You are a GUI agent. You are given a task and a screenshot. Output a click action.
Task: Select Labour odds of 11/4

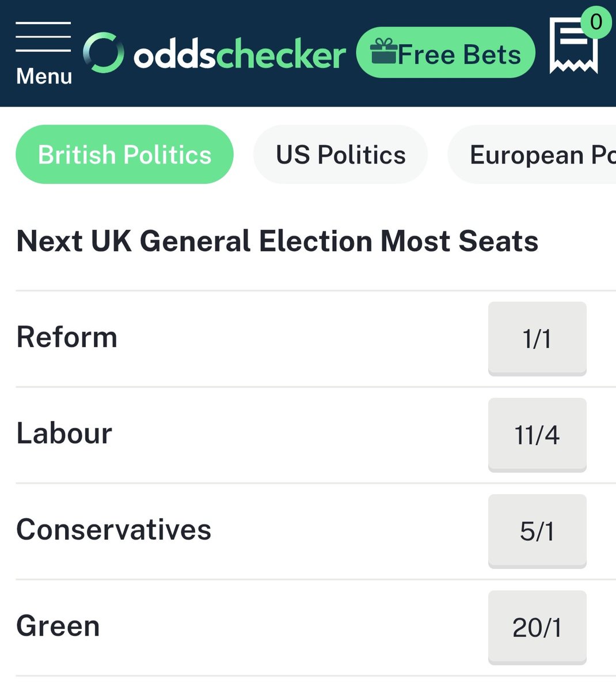point(537,435)
